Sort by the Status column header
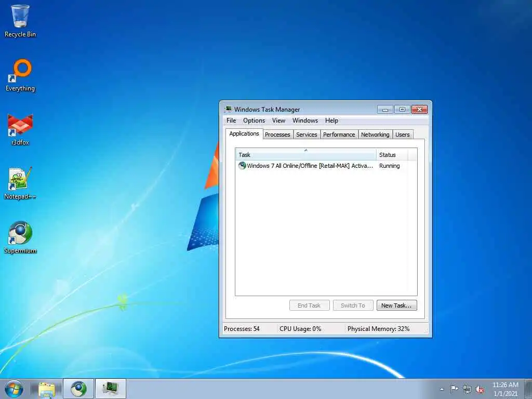This screenshot has width=532, height=399. [x=392, y=155]
